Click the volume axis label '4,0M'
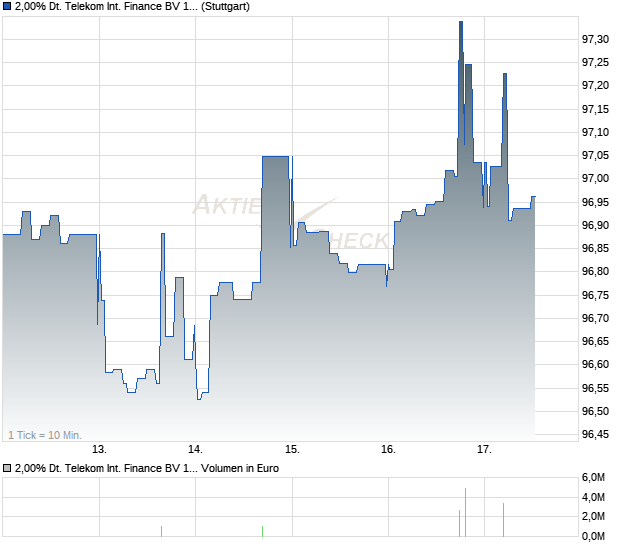The image size is (620, 546). coord(593,497)
